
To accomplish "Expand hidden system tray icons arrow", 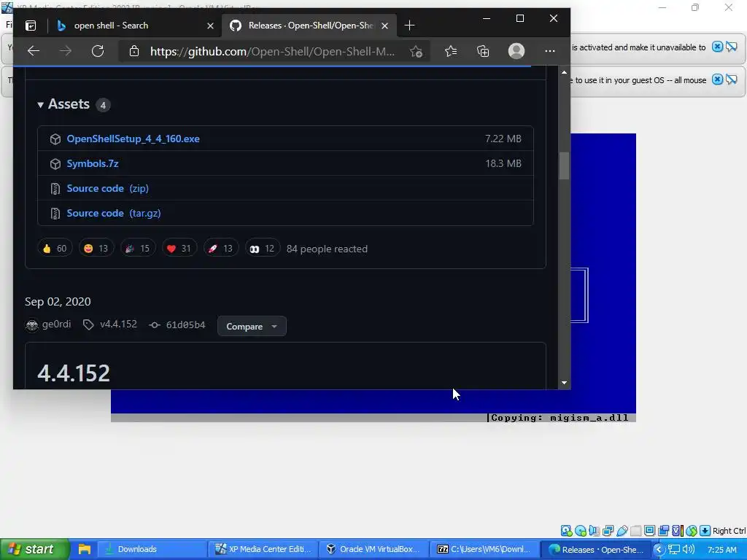I will [x=659, y=550].
